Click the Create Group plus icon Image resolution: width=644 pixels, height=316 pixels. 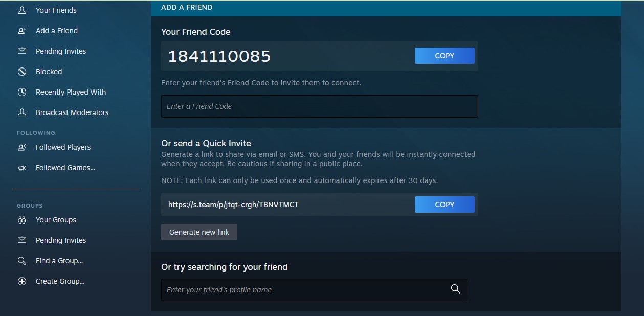coord(21,281)
